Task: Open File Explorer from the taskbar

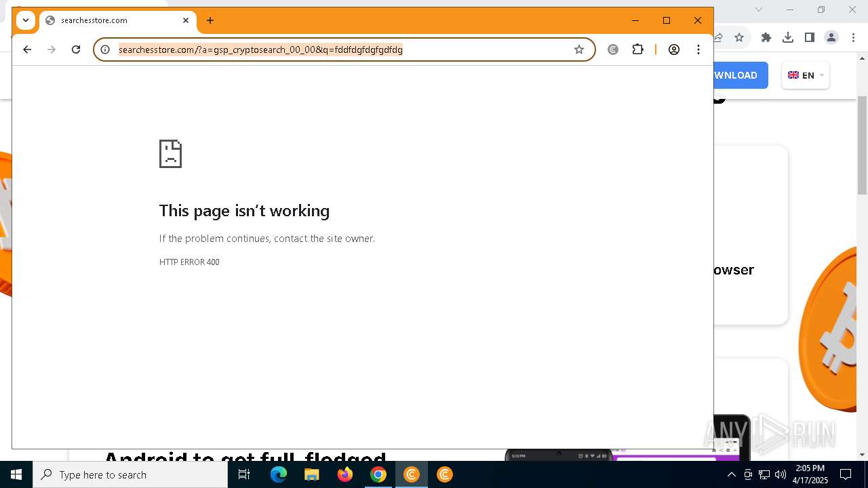Action: click(x=312, y=474)
